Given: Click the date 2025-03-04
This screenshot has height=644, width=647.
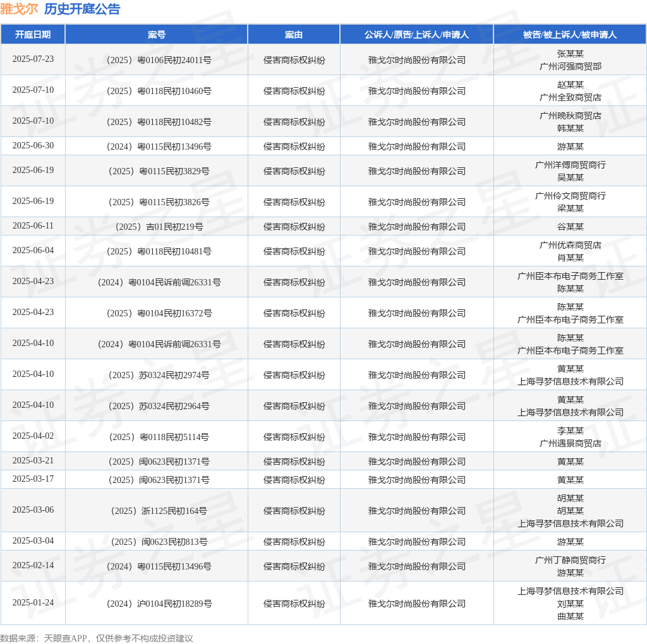Looking at the screenshot, I should pyautogui.click(x=33, y=540).
